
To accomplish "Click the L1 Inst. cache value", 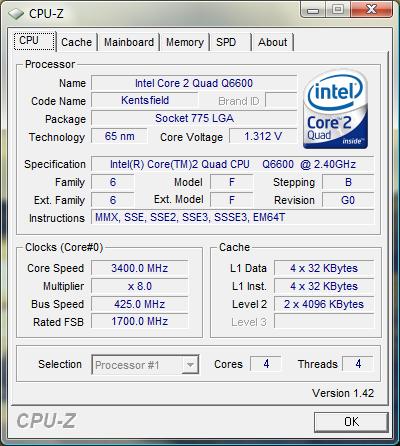I will [324, 286].
